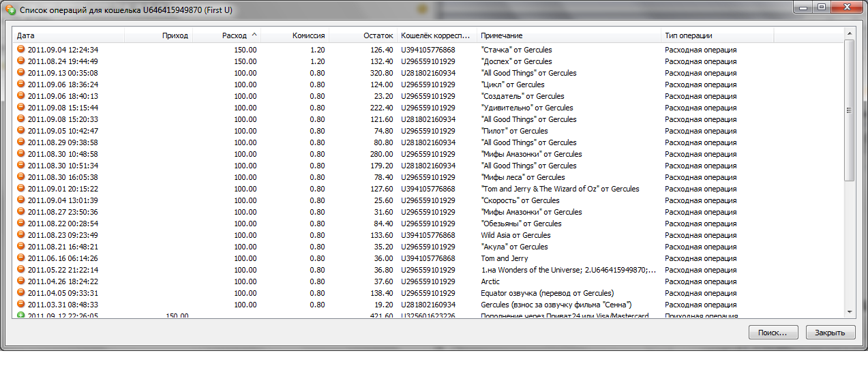Sort by the Тип операции column header
The width and height of the screenshot is (868, 368).
(716, 35)
